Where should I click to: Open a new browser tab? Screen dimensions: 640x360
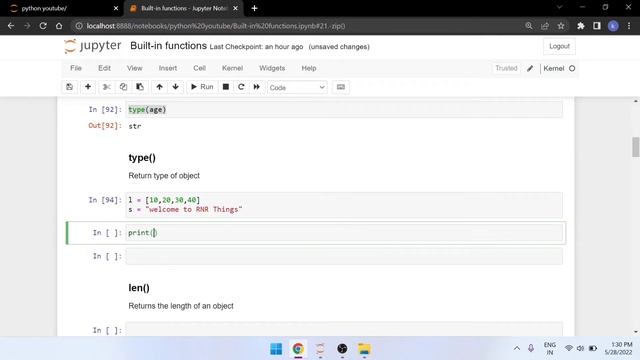[254, 8]
